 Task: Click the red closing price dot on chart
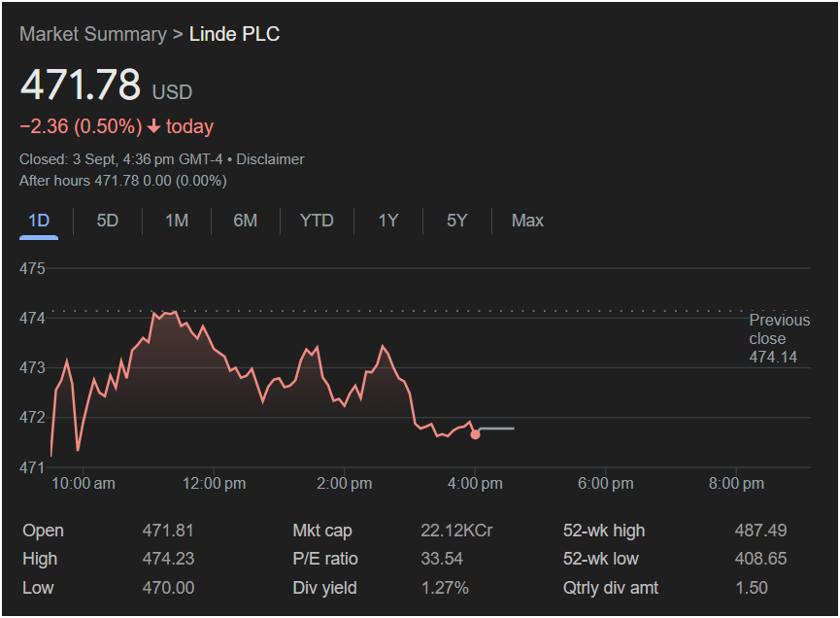[x=475, y=434]
